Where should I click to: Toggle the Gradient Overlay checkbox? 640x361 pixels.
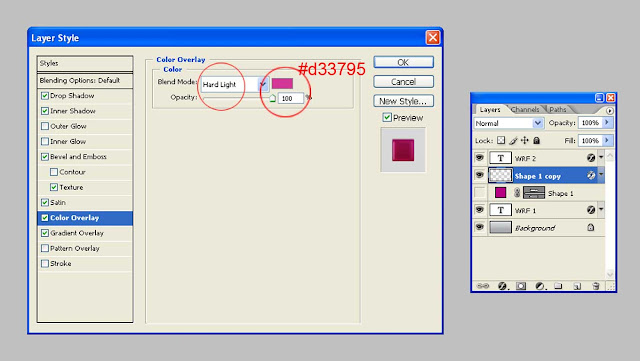(45, 233)
